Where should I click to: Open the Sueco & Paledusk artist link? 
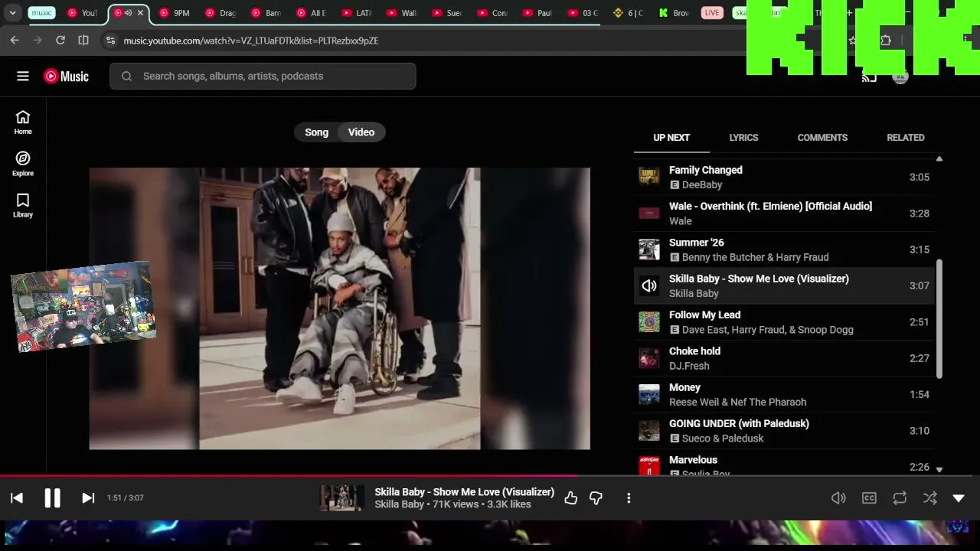click(723, 439)
